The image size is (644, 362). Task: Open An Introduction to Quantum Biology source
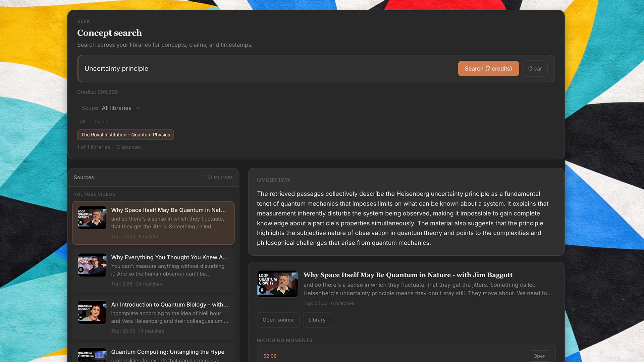(169, 305)
